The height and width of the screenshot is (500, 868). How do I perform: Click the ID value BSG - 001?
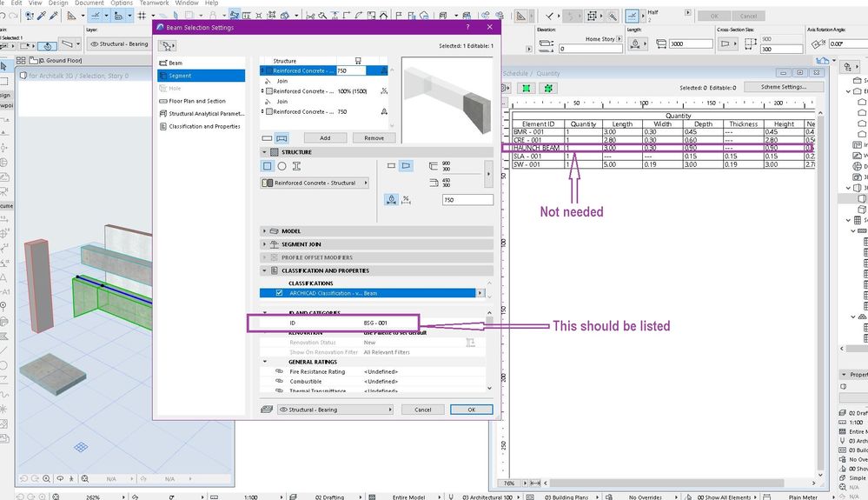375,323
